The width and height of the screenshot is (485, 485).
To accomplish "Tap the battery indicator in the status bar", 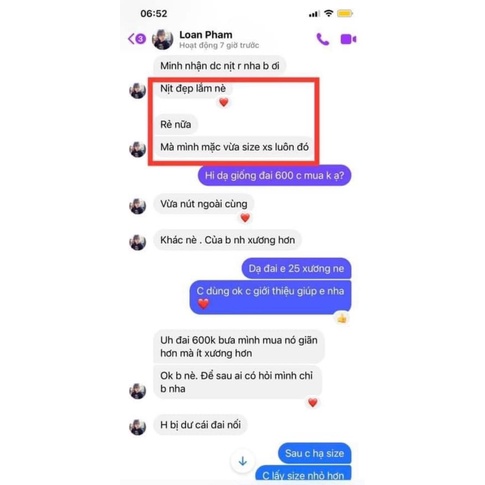I will pyautogui.click(x=345, y=14).
